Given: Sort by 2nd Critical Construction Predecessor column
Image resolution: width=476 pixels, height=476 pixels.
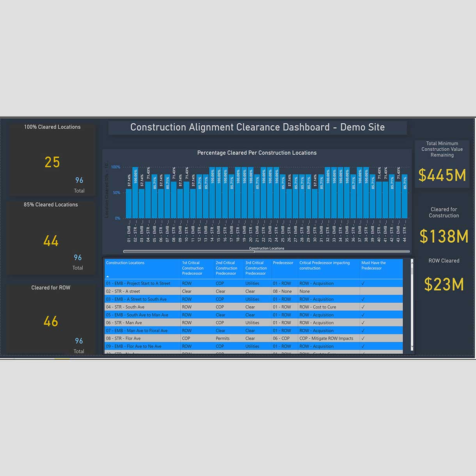Looking at the screenshot, I should pos(226,268).
